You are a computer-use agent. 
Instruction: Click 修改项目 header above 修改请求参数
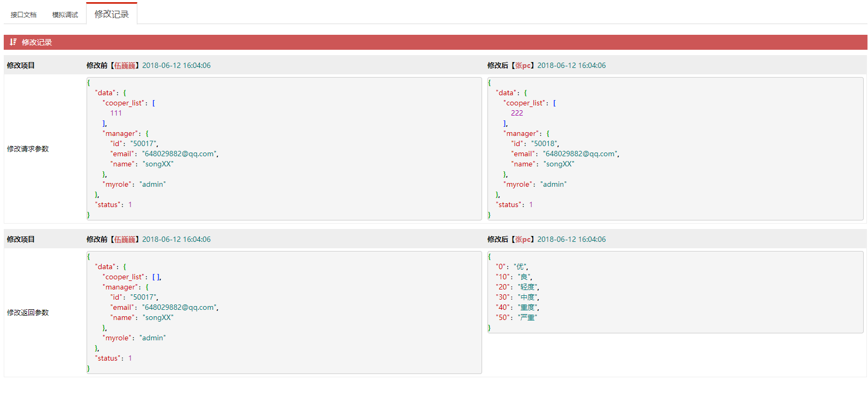21,65
